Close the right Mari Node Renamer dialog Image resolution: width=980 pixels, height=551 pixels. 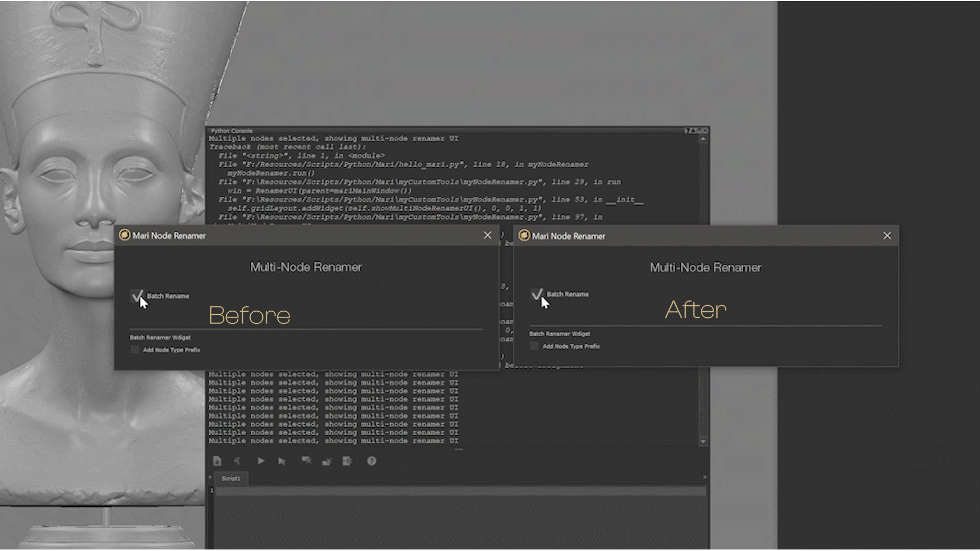coord(887,236)
